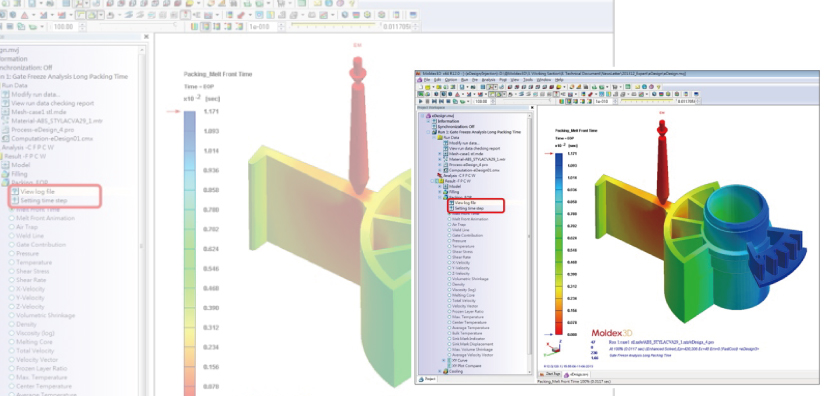Click Setting time step in the enlarged red callout

pyautogui.click(x=44, y=201)
